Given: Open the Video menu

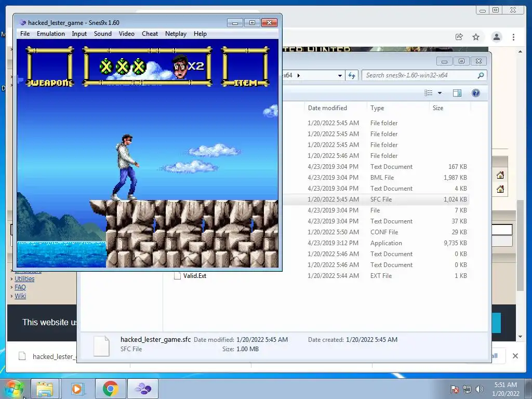Looking at the screenshot, I should (x=127, y=34).
